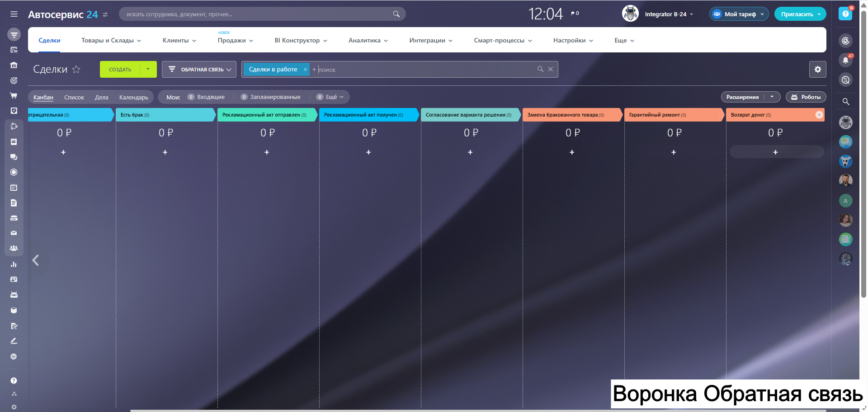Open the calendar icon in left sidebar

click(14, 187)
